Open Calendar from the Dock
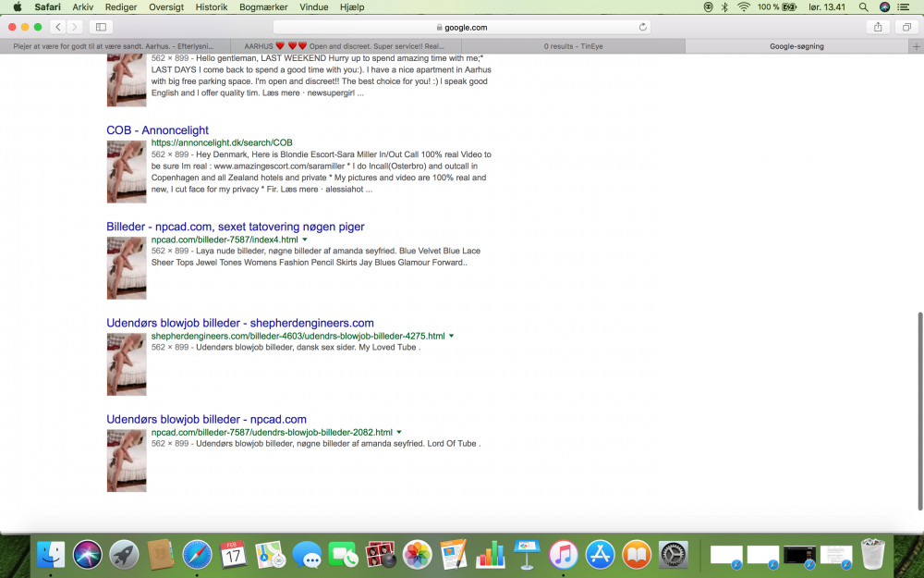Viewport: 924px width, 578px height. coord(234,554)
